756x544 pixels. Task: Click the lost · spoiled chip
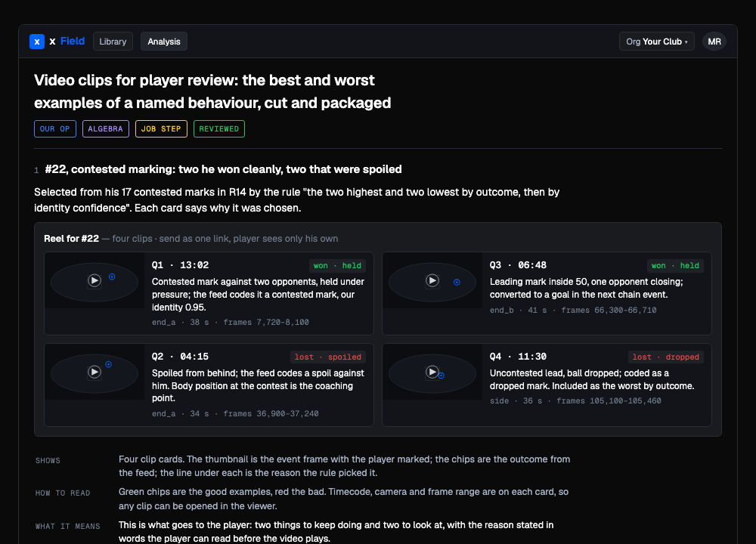328,357
